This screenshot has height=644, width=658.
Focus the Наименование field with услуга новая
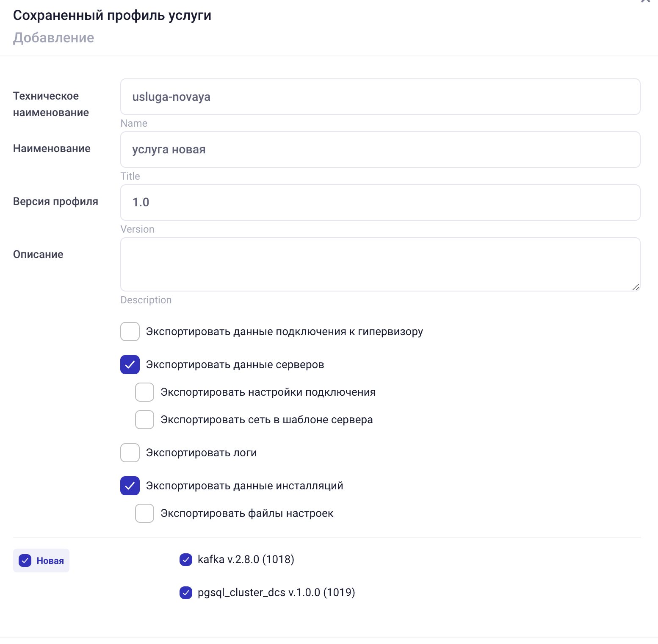tap(380, 150)
